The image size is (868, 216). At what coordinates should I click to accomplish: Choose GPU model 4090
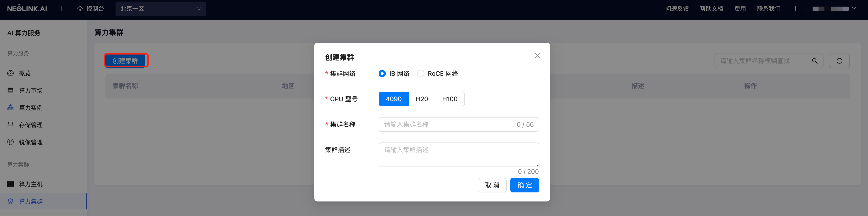coord(394,99)
